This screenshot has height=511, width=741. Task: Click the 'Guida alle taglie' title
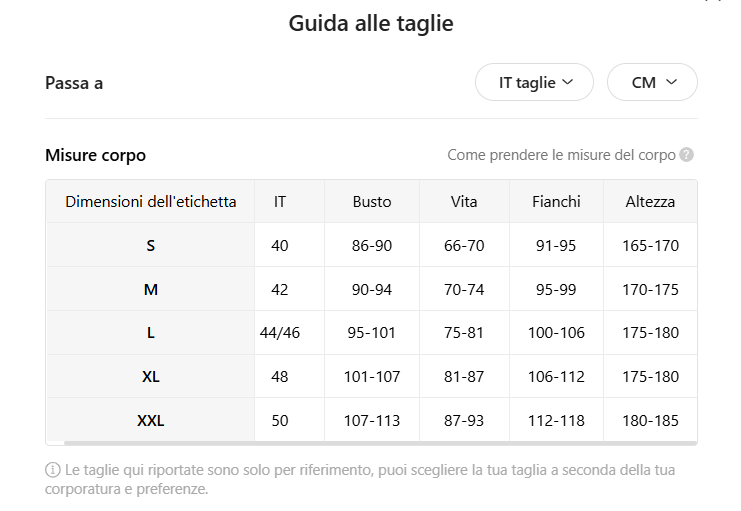[x=371, y=23]
